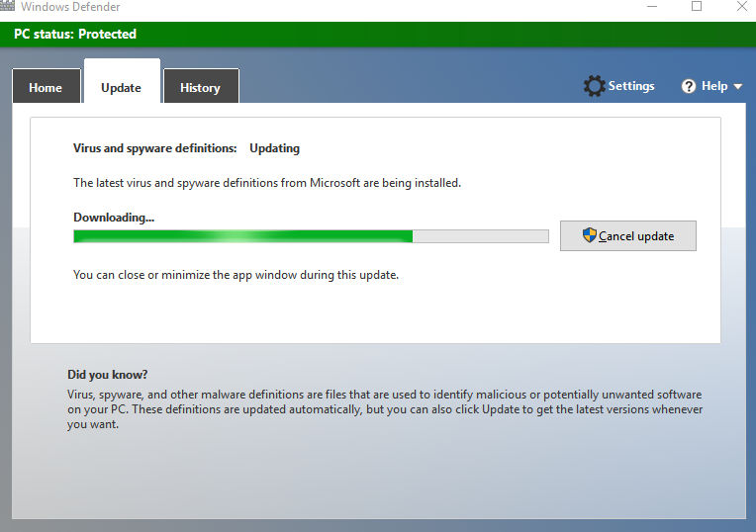
Task: Expand the Help dropdown arrow
Action: coord(737,87)
